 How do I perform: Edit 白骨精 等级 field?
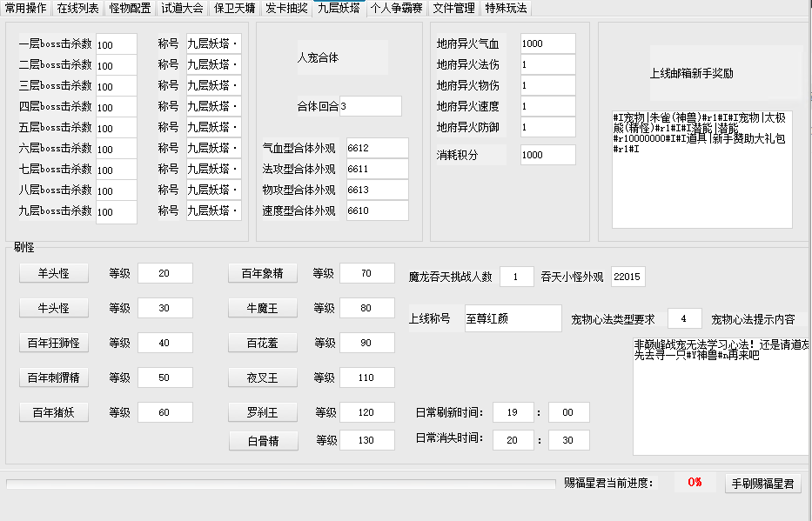(367, 440)
